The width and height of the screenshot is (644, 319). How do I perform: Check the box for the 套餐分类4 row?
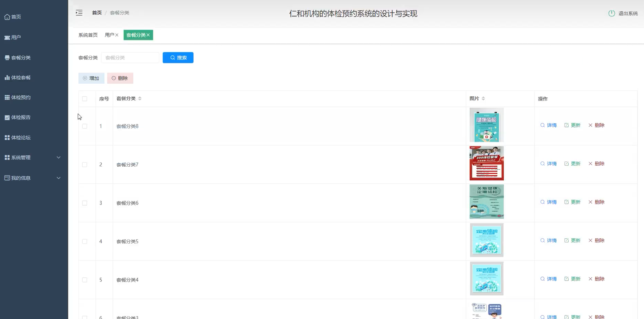click(85, 280)
